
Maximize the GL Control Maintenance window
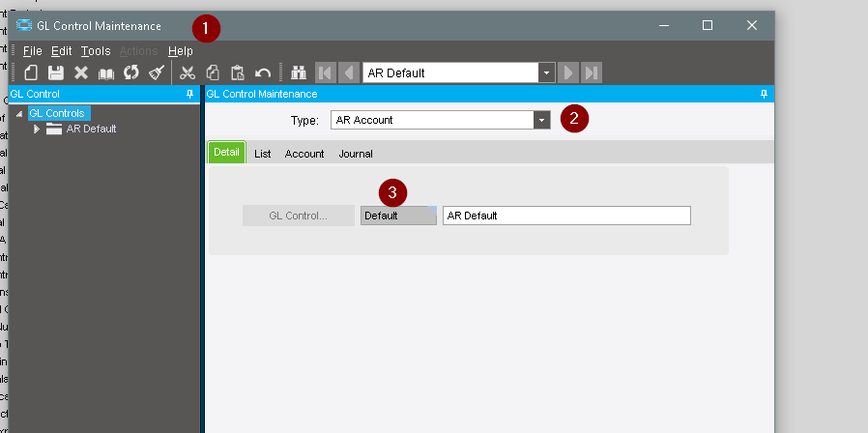(x=708, y=25)
